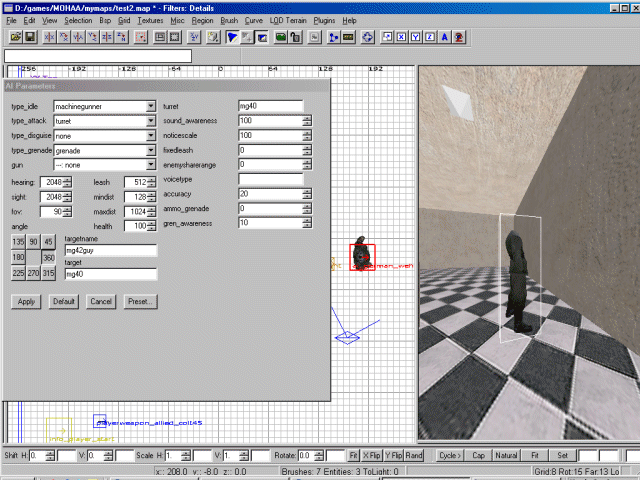Click the Open file toolbar icon
The width and height of the screenshot is (640, 480).
click(15, 38)
